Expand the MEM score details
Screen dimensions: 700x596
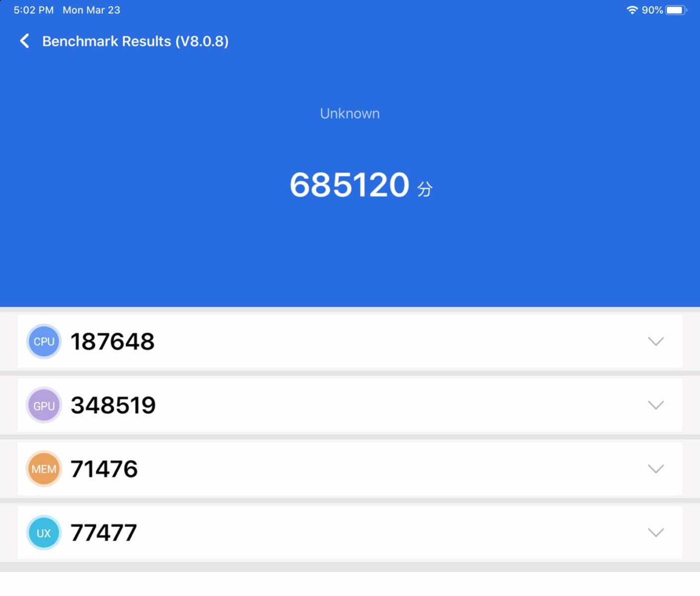656,468
